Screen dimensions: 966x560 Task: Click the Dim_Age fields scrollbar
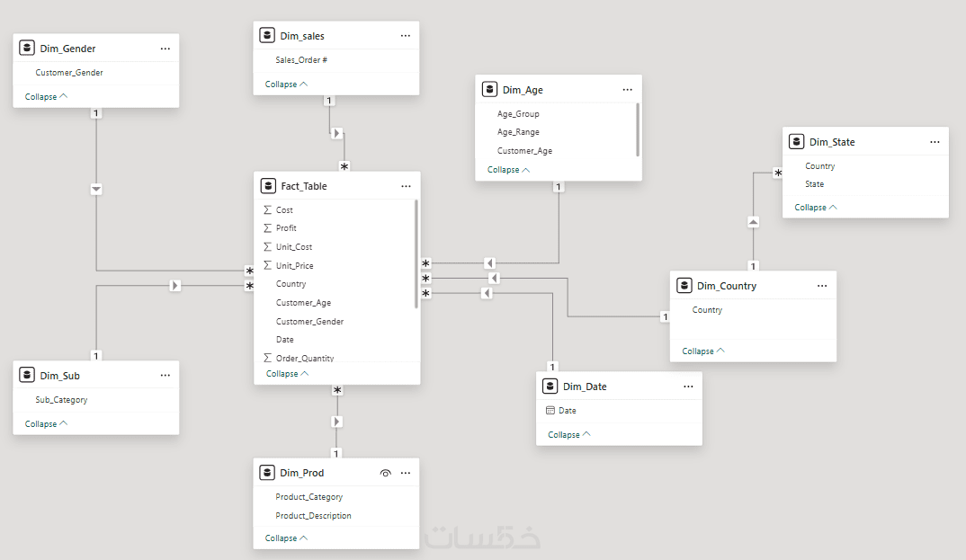[x=638, y=129]
